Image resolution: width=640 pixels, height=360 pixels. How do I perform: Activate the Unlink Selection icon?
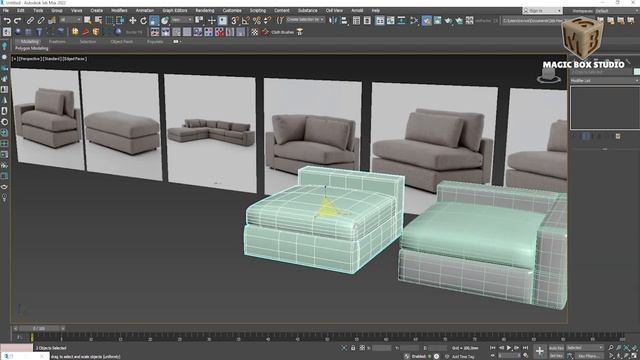(x=41, y=20)
